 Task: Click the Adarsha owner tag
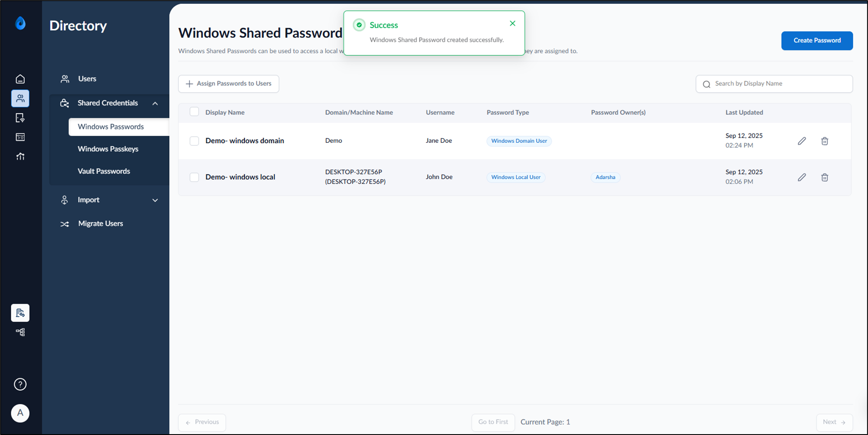605,177
